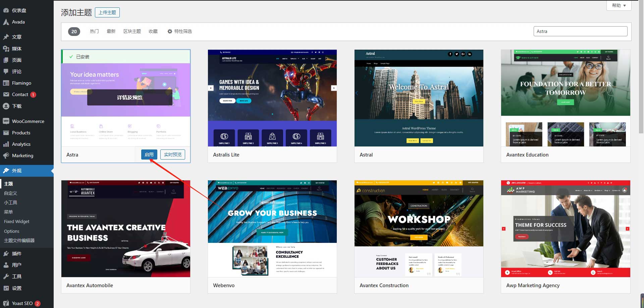Click the Avada logo icon
The width and height of the screenshot is (644, 308).
point(6,22)
